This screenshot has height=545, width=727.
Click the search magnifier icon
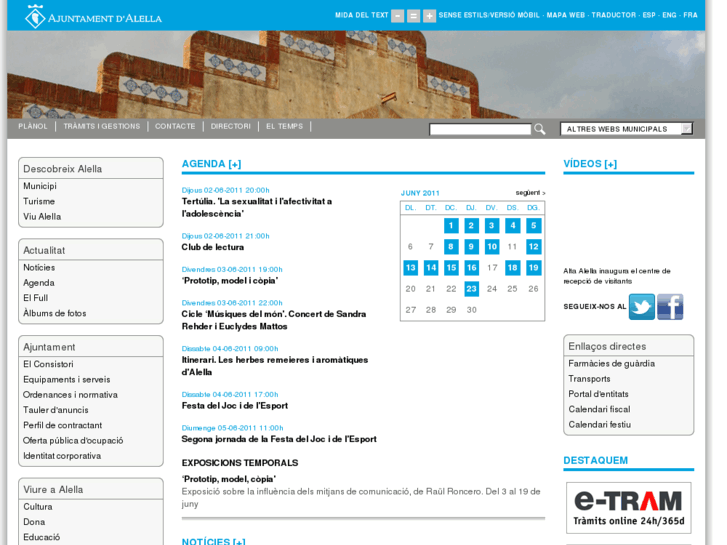(539, 129)
